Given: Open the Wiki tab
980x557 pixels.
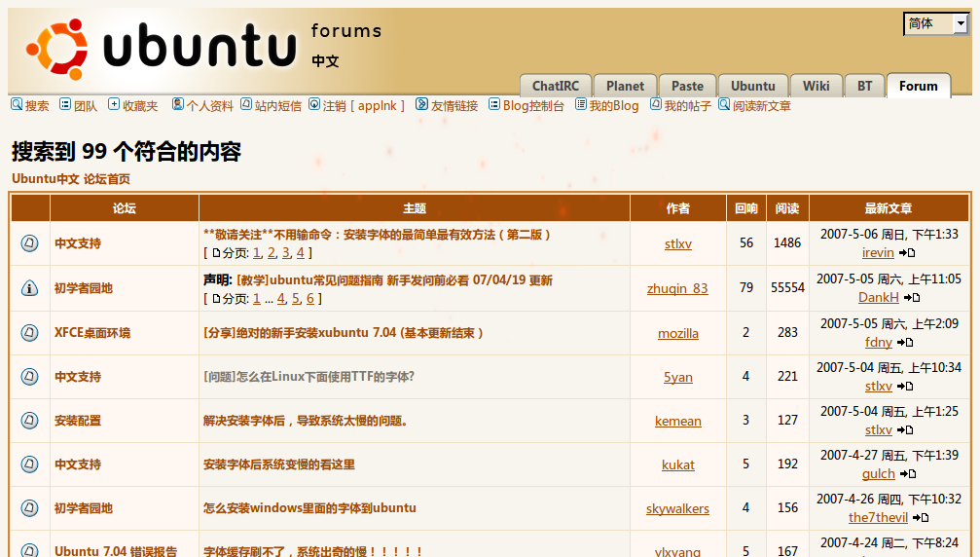Looking at the screenshot, I should (817, 87).
